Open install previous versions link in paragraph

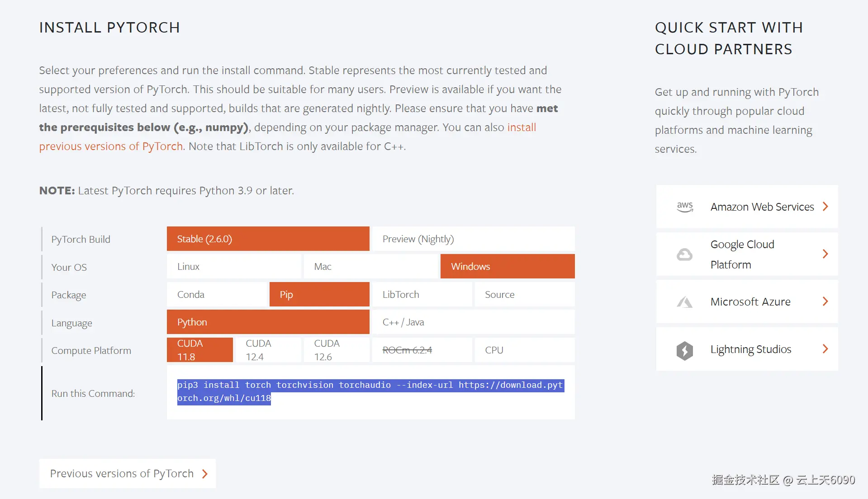521,127
